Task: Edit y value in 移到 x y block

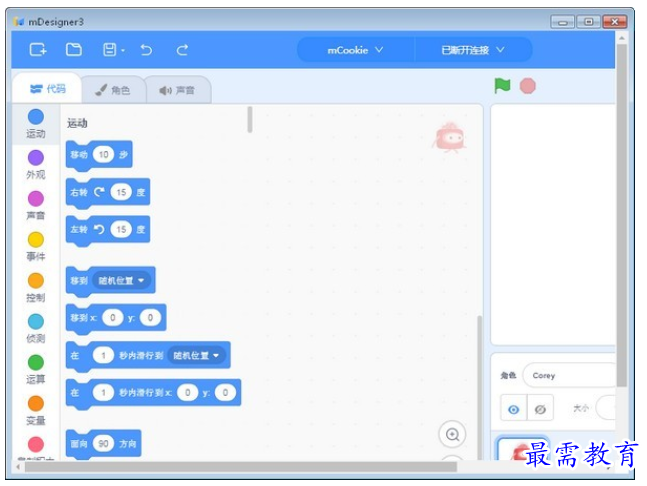Action: 150,317
